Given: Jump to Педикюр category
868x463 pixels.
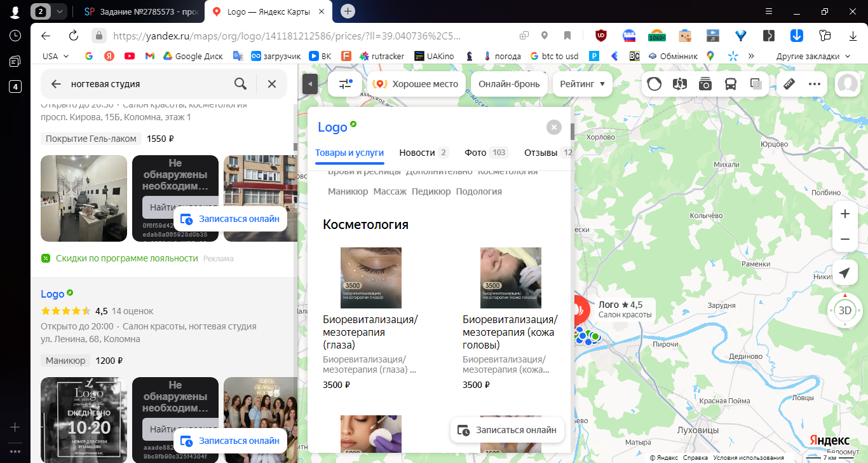Looking at the screenshot, I should [431, 191].
